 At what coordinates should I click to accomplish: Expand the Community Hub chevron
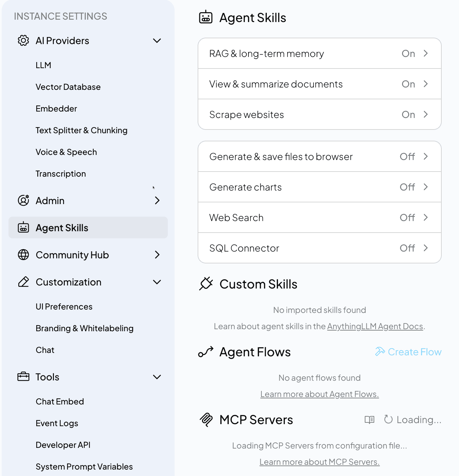pyautogui.click(x=157, y=255)
